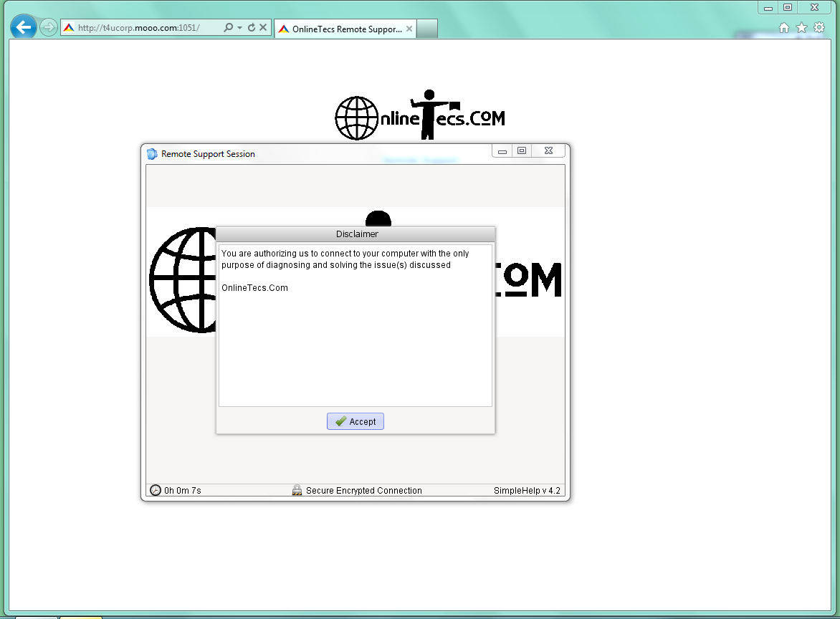Click the Disclaimer dialog title bar
The height and width of the screenshot is (619, 840).
point(355,234)
